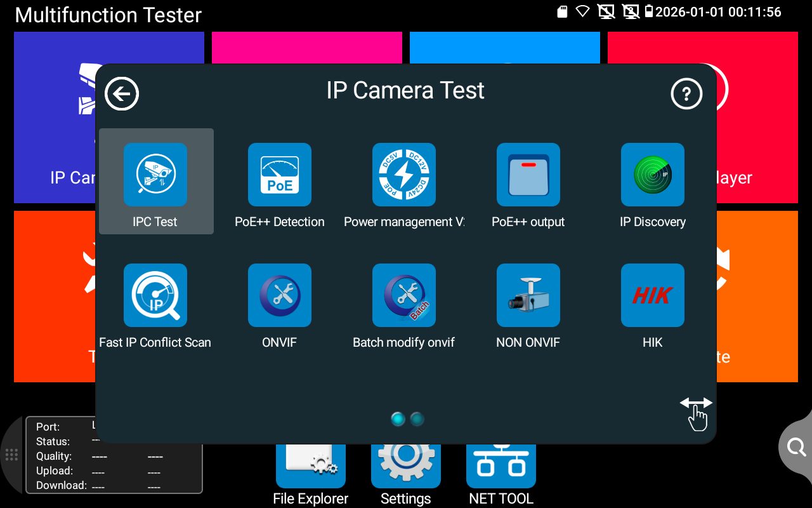Go back with the arrow button
This screenshot has height=508, width=812.
click(x=122, y=94)
